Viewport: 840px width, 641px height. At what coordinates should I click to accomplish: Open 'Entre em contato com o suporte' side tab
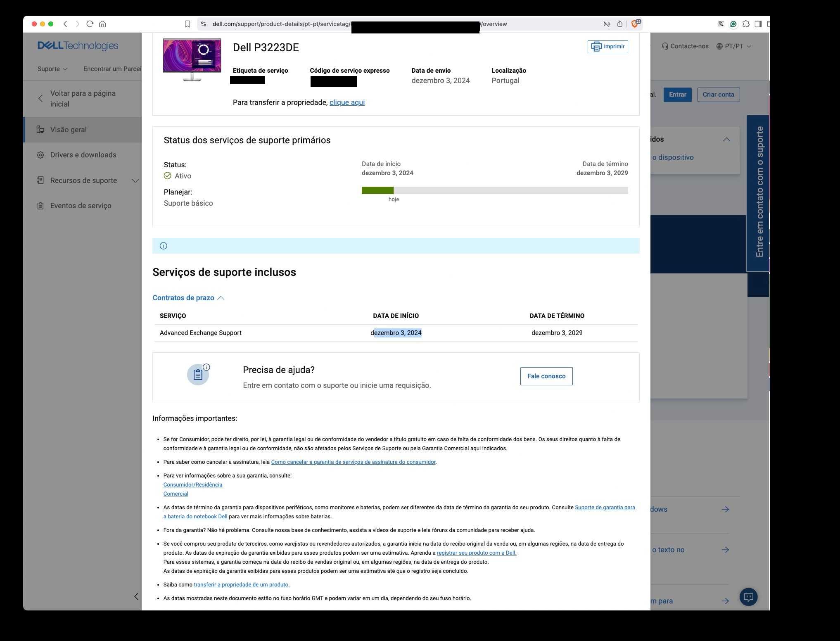[x=759, y=192]
